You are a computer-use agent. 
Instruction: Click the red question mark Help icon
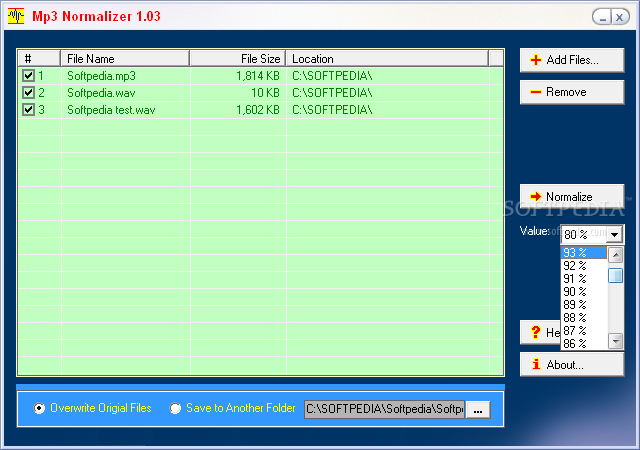point(536,332)
